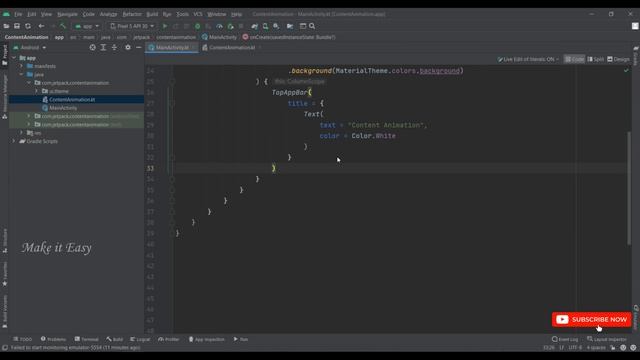
Task: Switch editor to Split view
Action: [x=596, y=59]
